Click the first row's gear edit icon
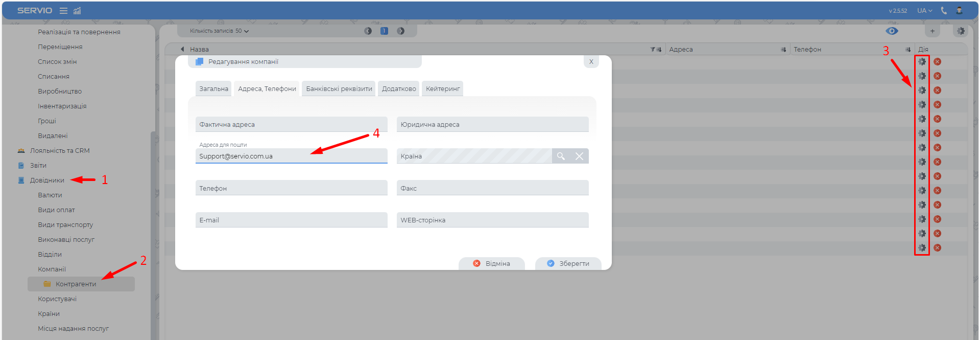Image resolution: width=980 pixels, height=340 pixels. pos(922,62)
